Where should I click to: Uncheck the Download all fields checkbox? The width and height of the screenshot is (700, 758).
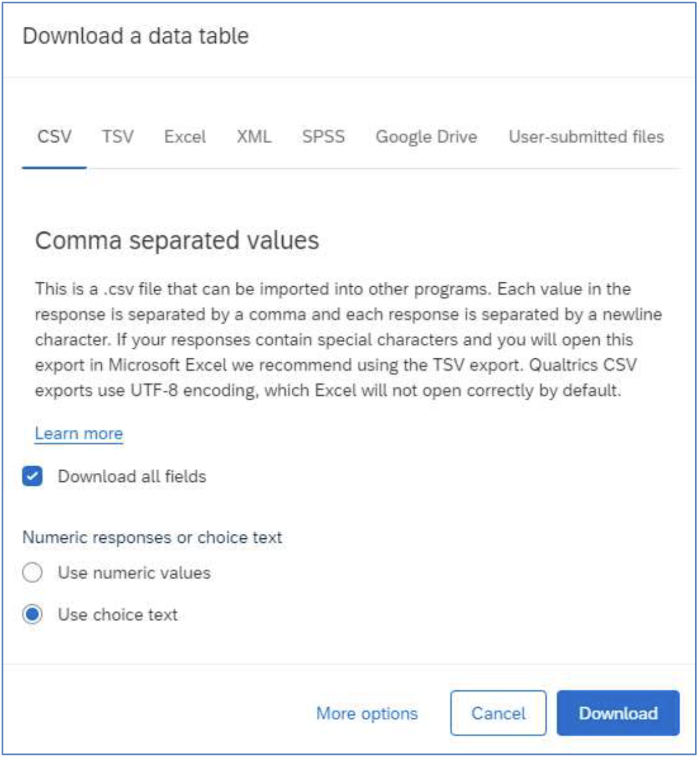coord(32,477)
